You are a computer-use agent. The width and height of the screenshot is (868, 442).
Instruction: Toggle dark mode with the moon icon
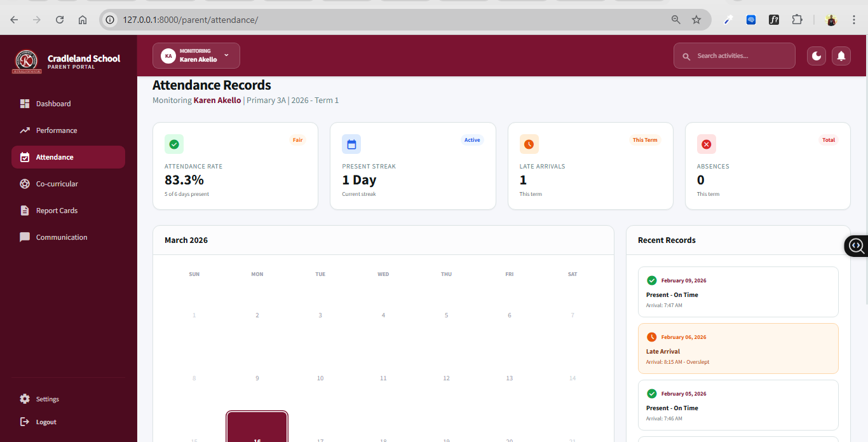pos(817,56)
